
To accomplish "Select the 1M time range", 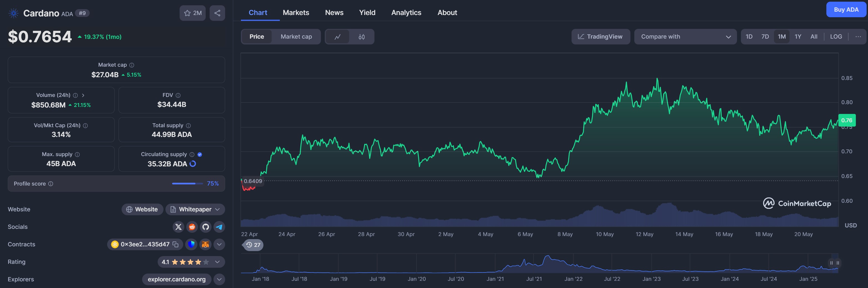I will (x=782, y=37).
